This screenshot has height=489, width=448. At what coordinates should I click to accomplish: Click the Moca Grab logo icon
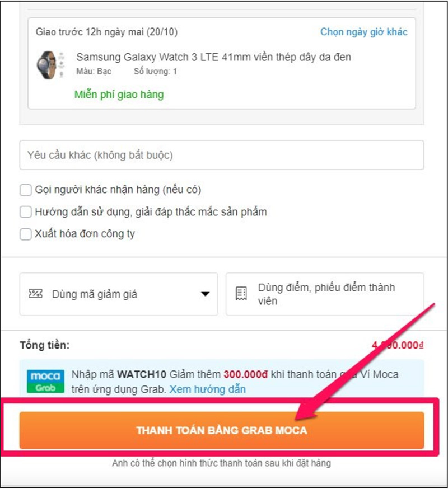coord(45,381)
